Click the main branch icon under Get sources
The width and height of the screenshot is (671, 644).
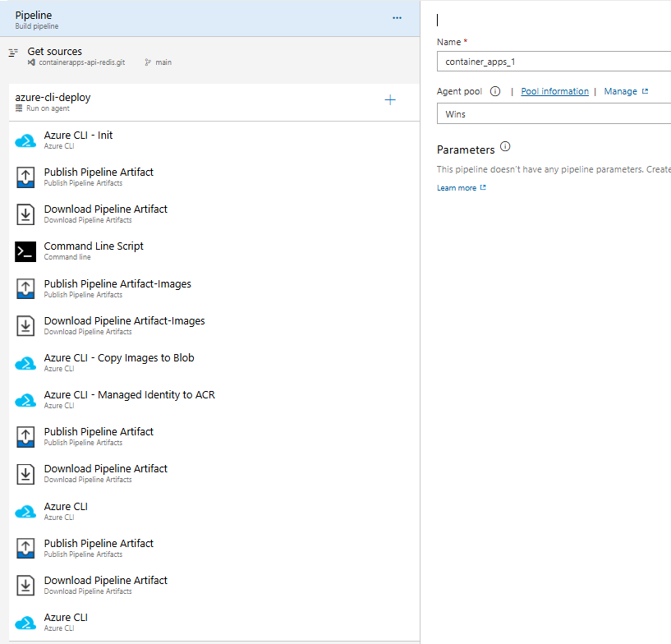[148, 62]
